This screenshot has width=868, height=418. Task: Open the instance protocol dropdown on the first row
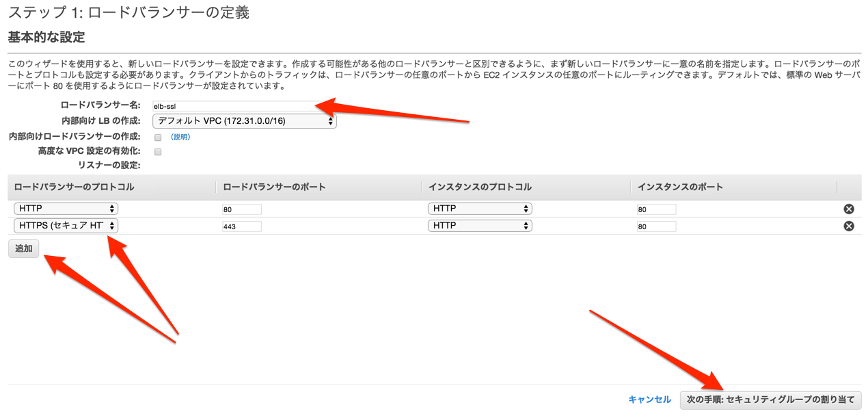(x=480, y=208)
